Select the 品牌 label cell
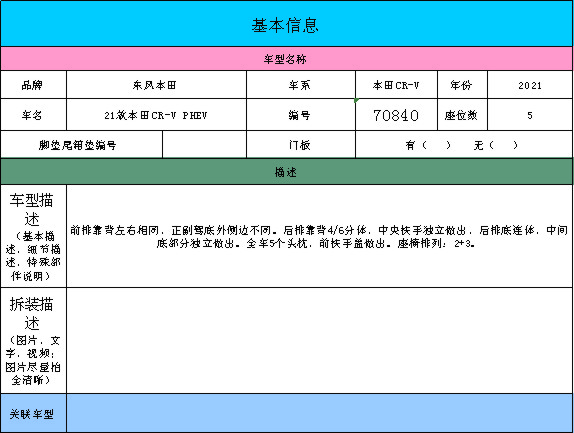 point(33,85)
